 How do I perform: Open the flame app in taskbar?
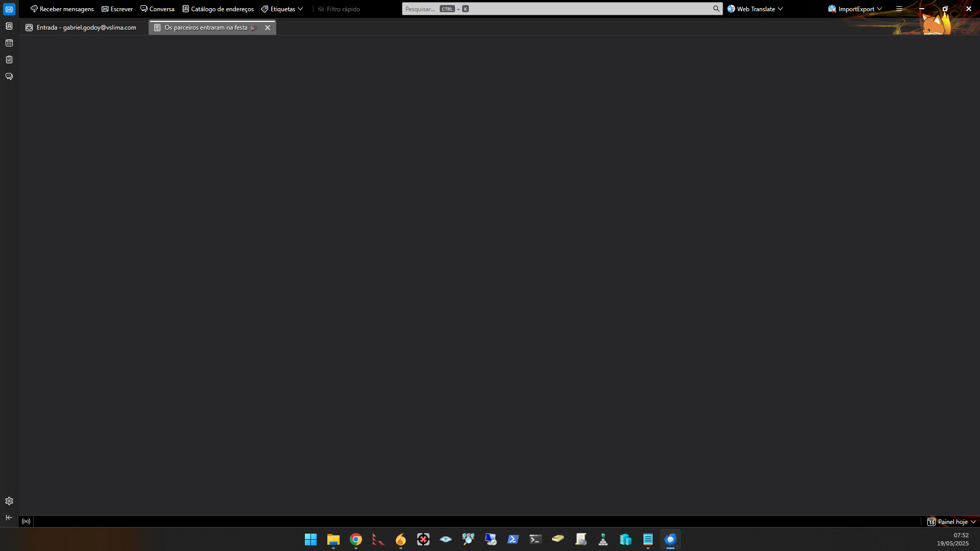401,540
